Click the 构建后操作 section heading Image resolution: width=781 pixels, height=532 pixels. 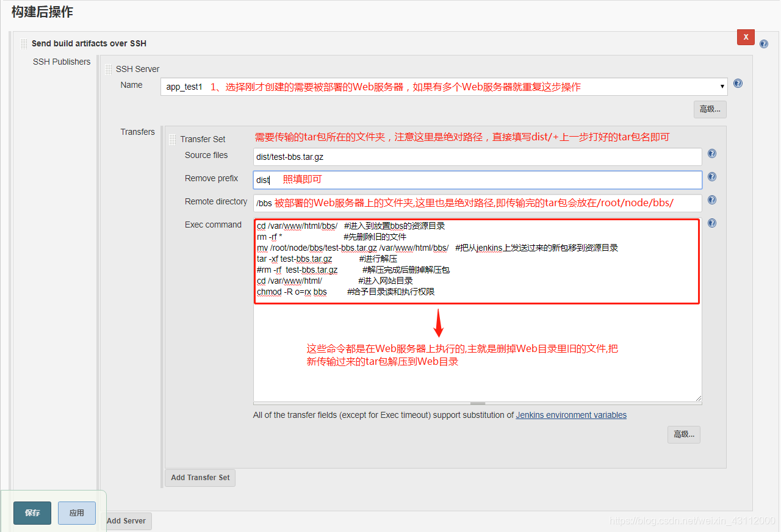click(43, 11)
